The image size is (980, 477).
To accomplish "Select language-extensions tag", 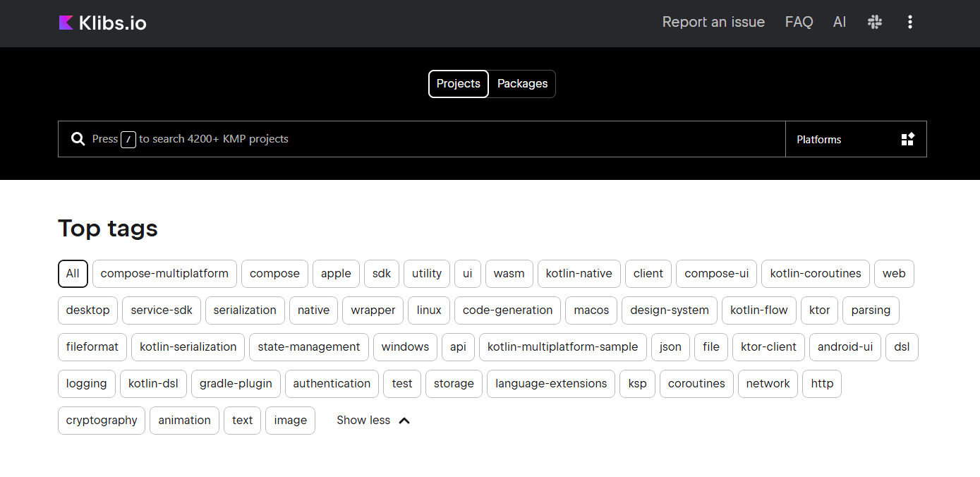I will point(551,384).
